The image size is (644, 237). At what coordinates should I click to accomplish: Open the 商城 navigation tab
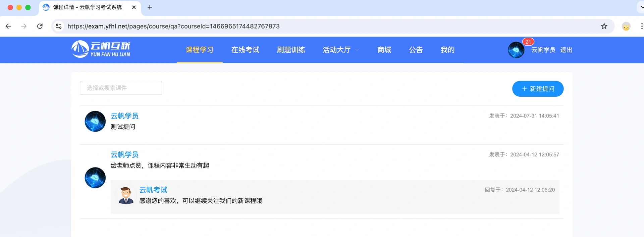click(x=384, y=50)
